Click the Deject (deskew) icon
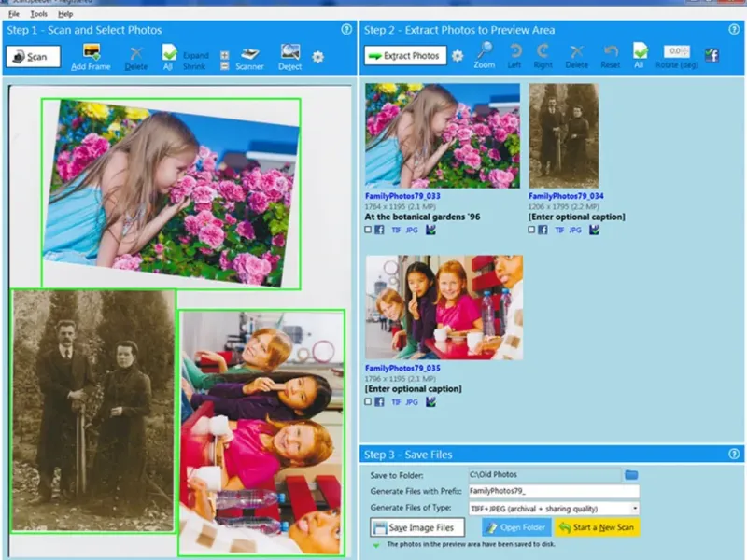The width and height of the screenshot is (747, 560). tap(290, 52)
